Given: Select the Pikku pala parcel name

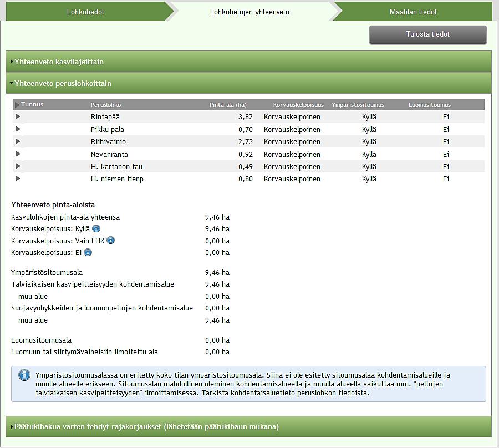Looking at the screenshot, I should point(108,130).
